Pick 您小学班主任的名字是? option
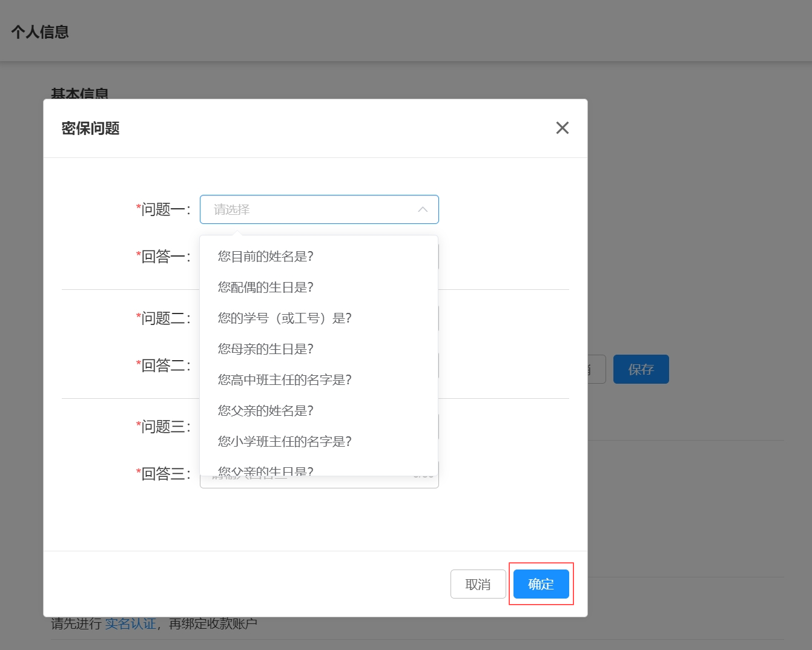 [284, 441]
